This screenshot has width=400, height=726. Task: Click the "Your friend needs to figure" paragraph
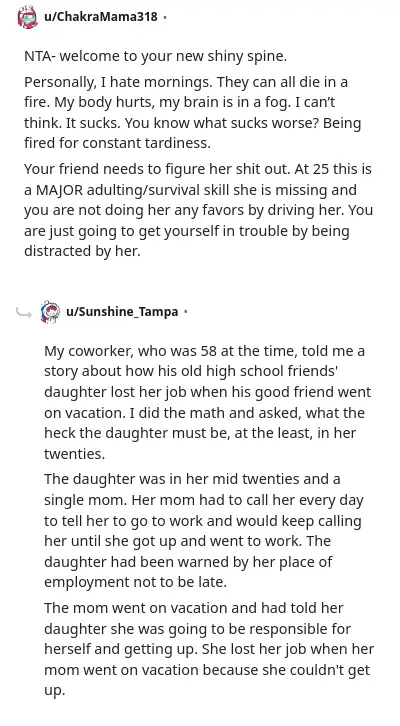pyautogui.click(x=198, y=210)
